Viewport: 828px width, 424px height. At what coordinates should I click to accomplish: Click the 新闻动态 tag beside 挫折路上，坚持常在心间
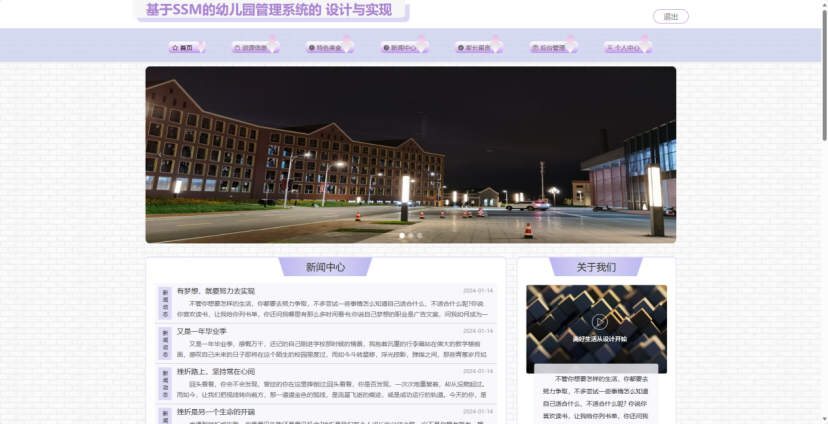point(165,383)
